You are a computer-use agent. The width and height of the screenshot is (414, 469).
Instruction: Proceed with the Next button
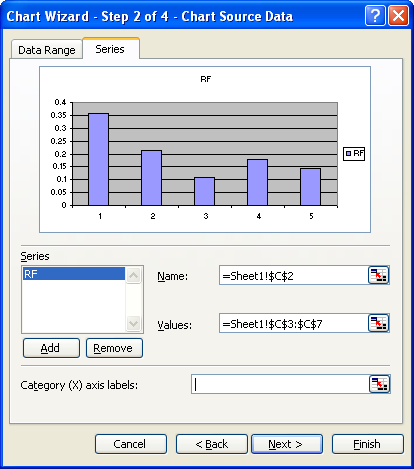point(287,444)
